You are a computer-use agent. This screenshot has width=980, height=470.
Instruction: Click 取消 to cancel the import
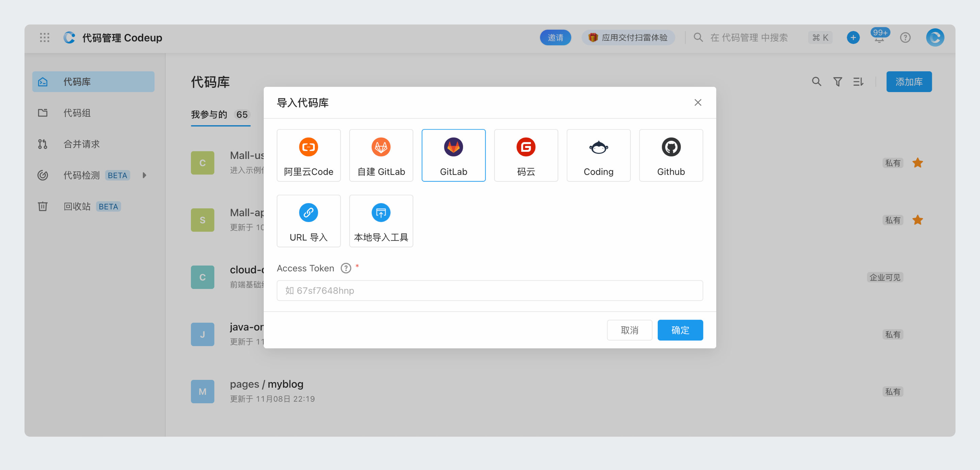click(629, 330)
